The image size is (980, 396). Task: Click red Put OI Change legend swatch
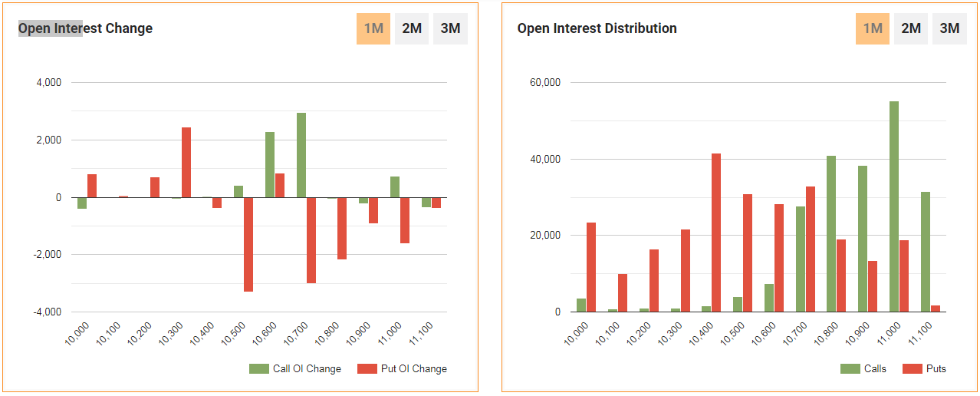(x=367, y=369)
